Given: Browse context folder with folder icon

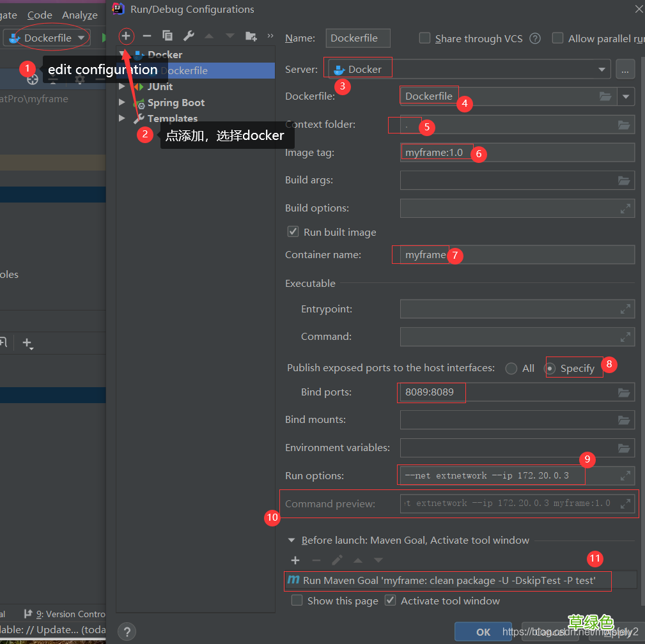Looking at the screenshot, I should point(624,125).
